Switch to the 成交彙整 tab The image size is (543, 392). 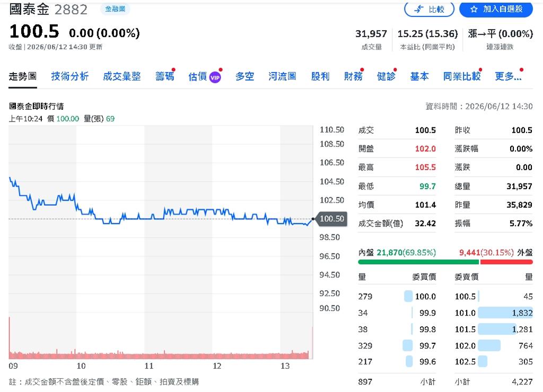(122, 76)
